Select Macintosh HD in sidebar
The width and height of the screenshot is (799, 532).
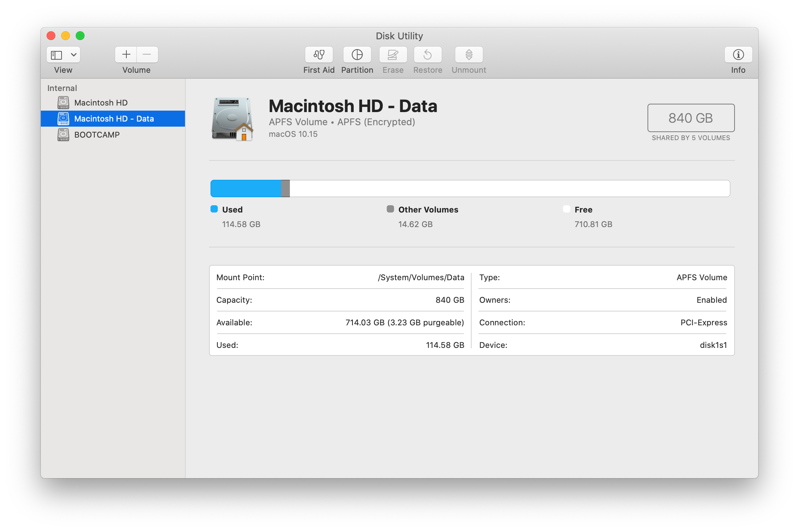[x=101, y=103]
